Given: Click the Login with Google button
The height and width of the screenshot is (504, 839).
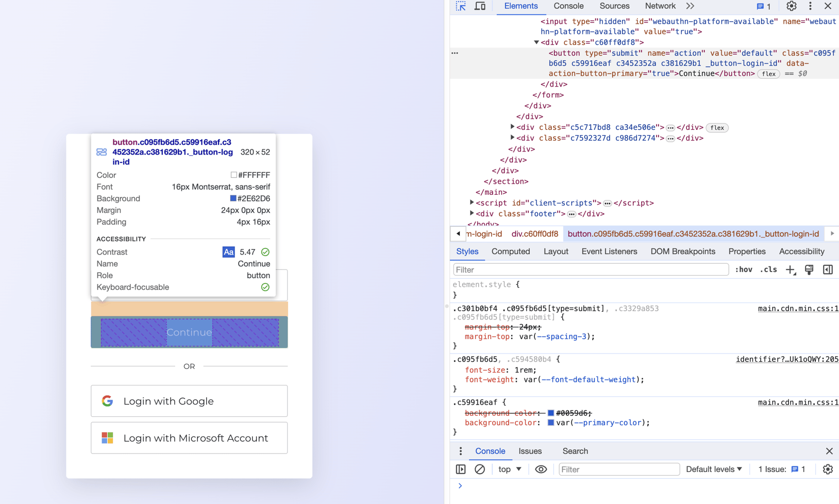Looking at the screenshot, I should point(189,401).
